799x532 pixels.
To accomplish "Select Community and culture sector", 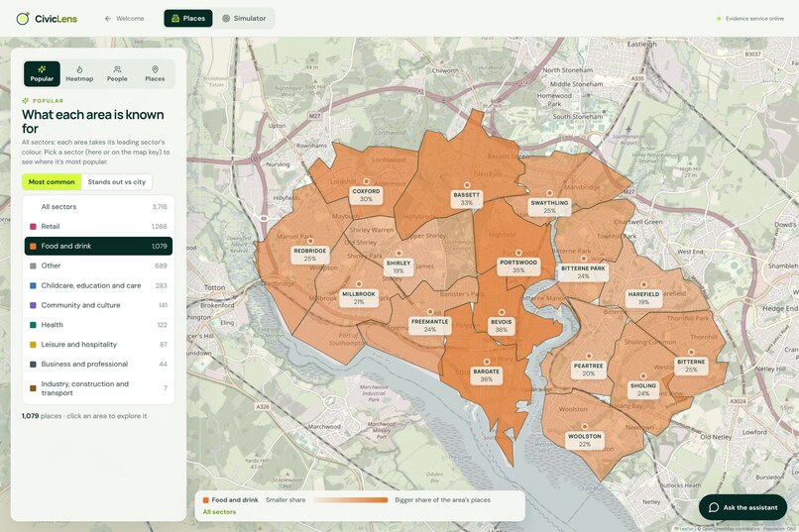I will (98, 305).
